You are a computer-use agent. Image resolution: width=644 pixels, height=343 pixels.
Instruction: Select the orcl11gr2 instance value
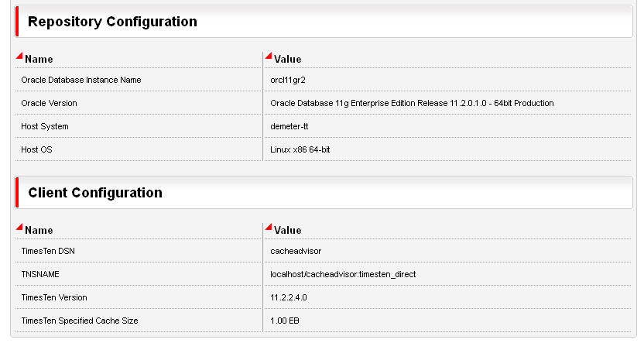[x=289, y=80]
